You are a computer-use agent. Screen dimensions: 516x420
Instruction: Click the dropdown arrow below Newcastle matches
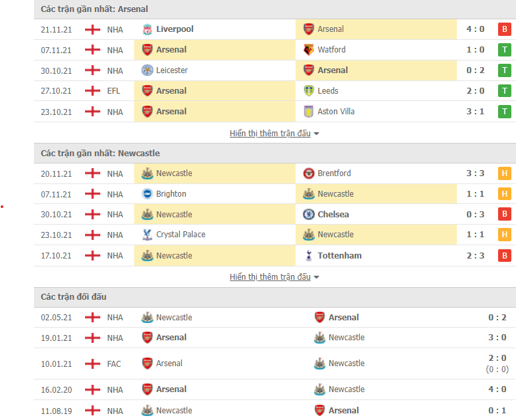tap(316, 277)
